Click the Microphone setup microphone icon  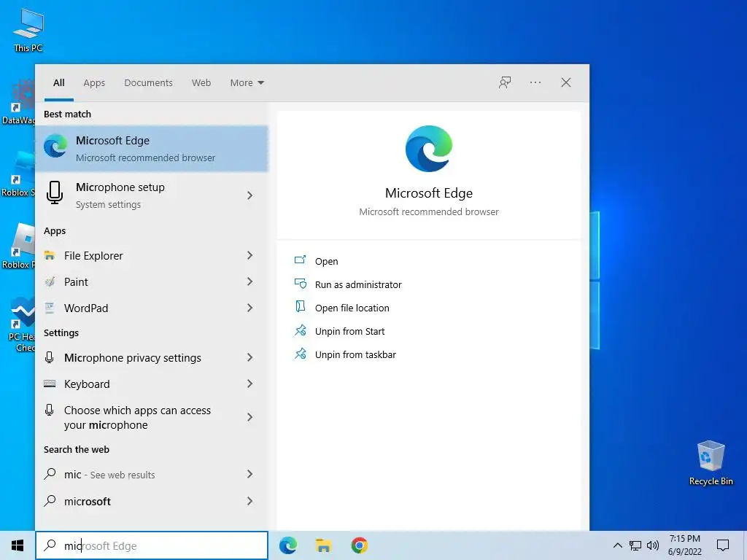(x=55, y=192)
